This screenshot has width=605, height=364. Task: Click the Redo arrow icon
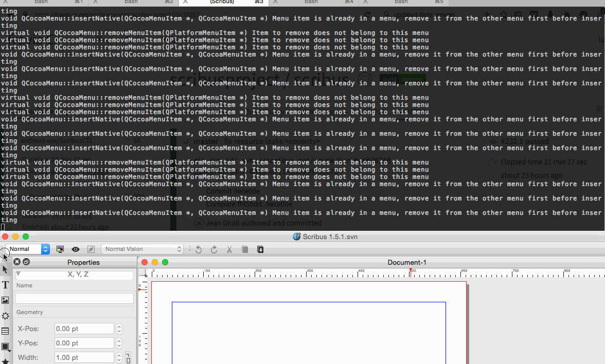tap(214, 249)
